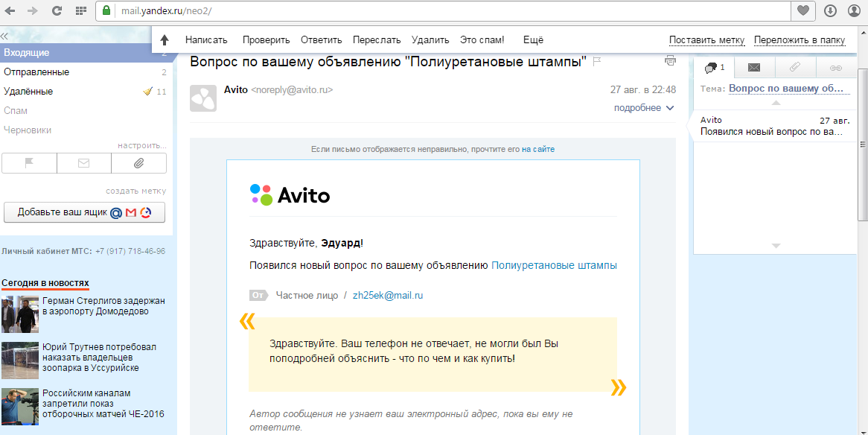This screenshot has width=868, height=435.
Task: Open 'Ещё' more actions menu
Action: [533, 40]
